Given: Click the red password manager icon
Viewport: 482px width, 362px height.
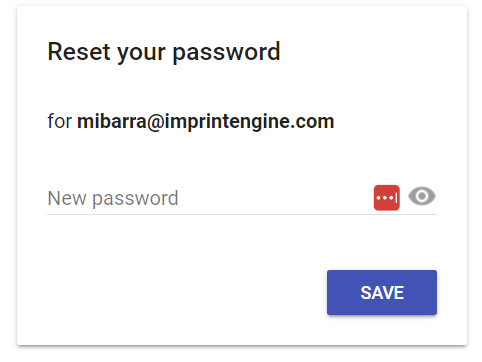Looking at the screenshot, I should pyautogui.click(x=386, y=198).
